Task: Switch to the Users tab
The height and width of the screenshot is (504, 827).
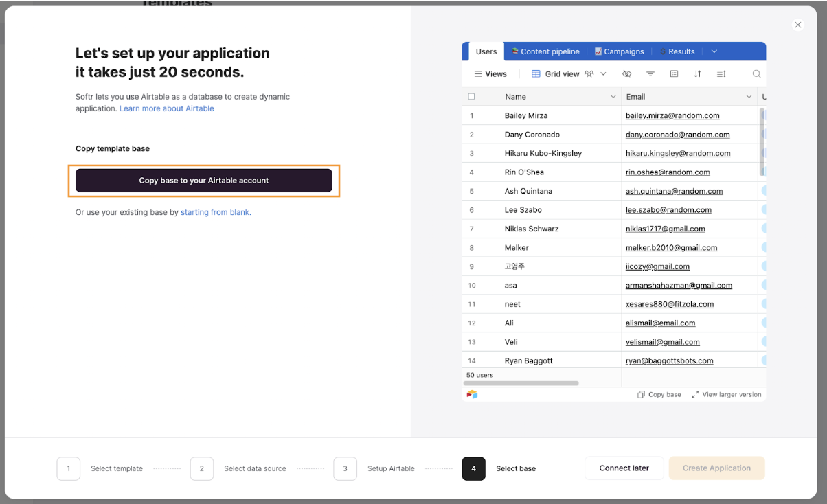Action: (x=486, y=51)
